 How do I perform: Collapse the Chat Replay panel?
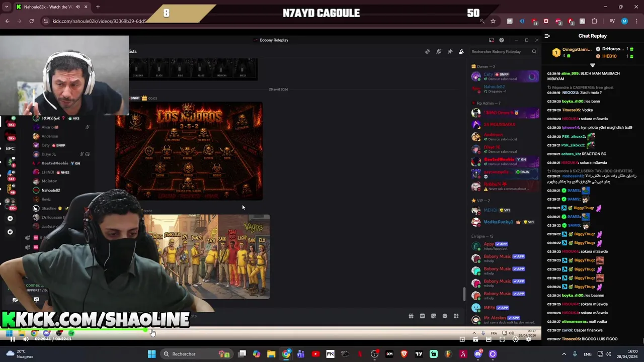pos(547,36)
